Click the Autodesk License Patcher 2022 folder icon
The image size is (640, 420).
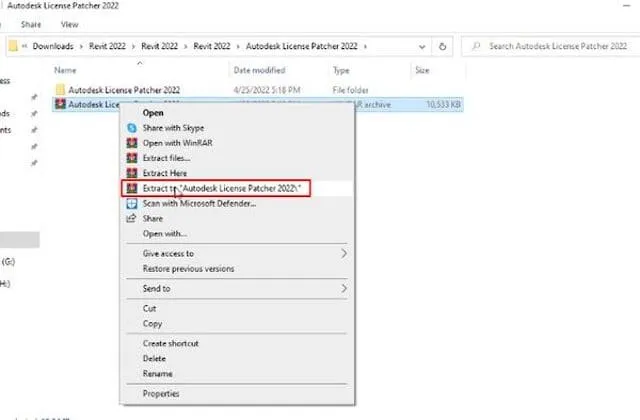(x=60, y=89)
